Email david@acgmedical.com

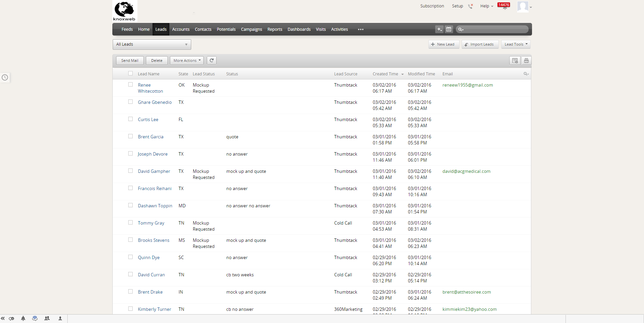point(466,171)
